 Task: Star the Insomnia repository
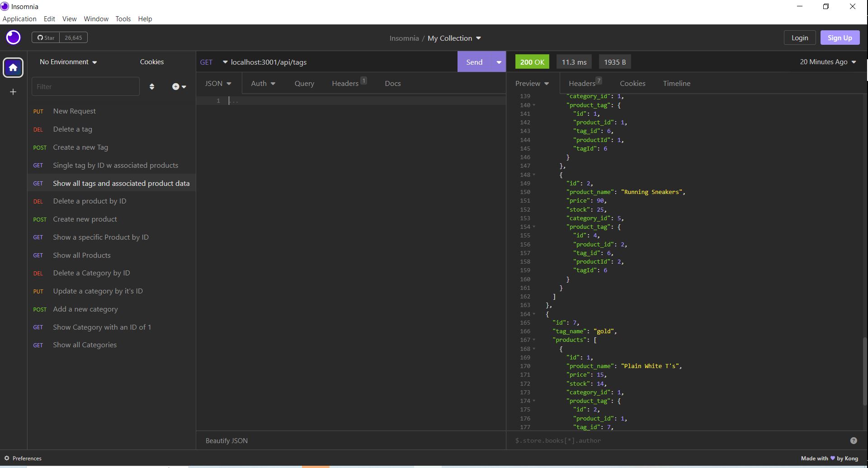46,38
